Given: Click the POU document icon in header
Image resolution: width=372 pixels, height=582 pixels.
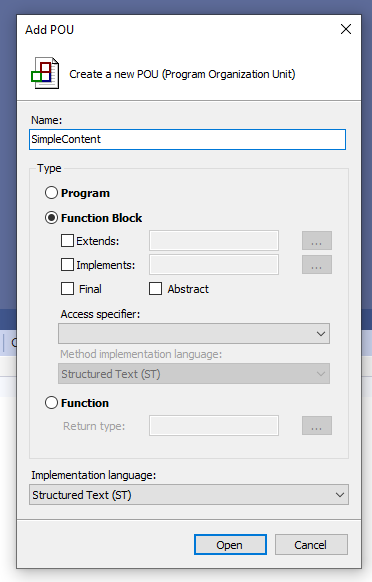Looking at the screenshot, I should tap(45, 73).
